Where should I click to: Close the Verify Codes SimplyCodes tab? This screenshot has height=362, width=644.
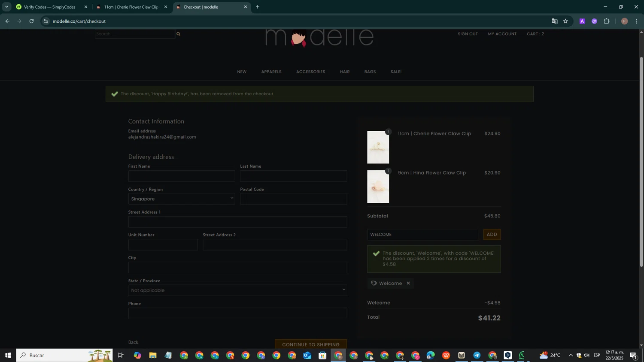86,7
